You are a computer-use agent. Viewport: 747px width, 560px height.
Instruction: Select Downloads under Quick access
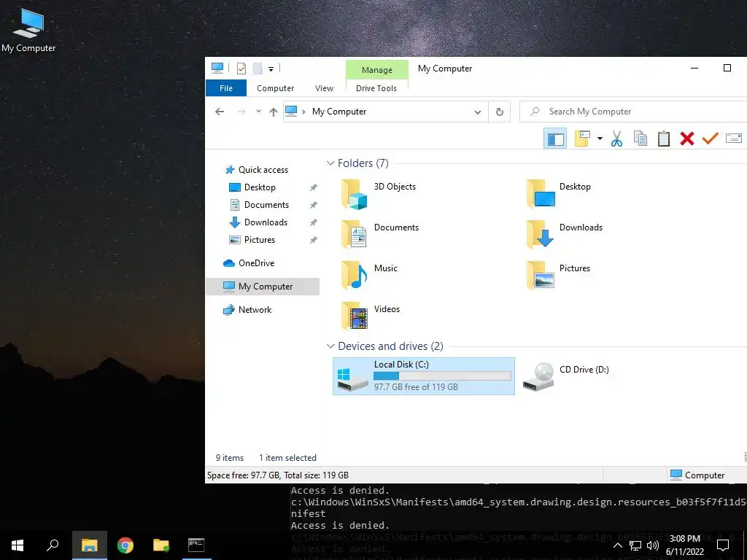coord(266,222)
